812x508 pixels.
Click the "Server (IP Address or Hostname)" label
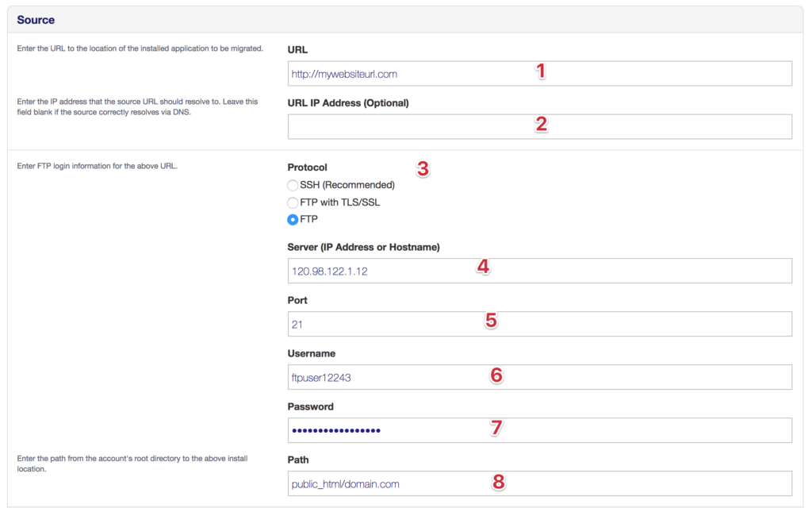point(363,247)
